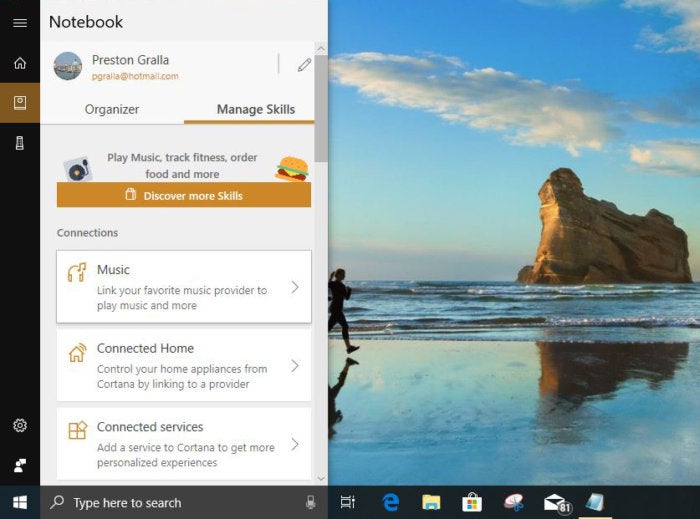700x519 pixels.
Task: Click the Windows Start button
Action: pyautogui.click(x=20, y=502)
